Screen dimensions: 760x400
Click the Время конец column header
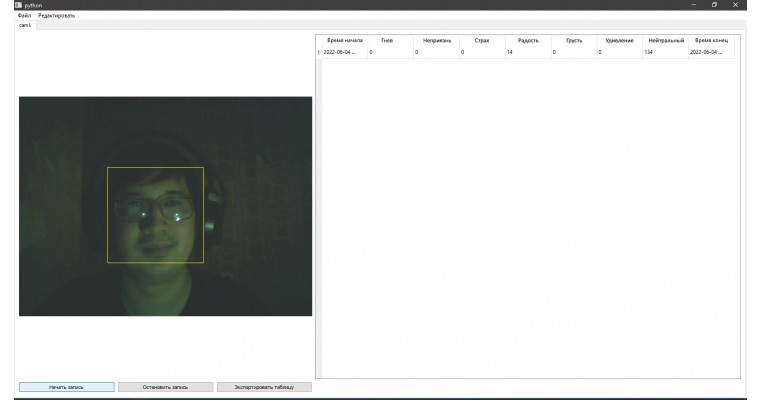pos(711,40)
